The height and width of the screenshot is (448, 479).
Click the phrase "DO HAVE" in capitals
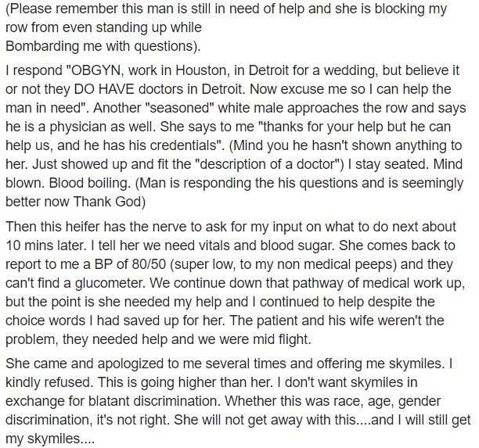point(104,89)
